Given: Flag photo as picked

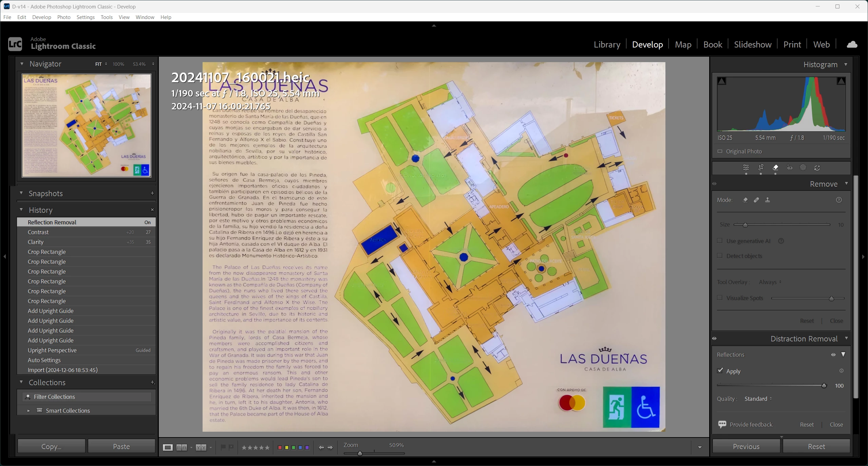Looking at the screenshot, I should point(223,447).
